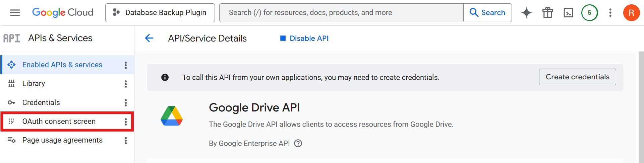
Task: Activate Cloud Shell terminal icon
Action: tap(568, 13)
